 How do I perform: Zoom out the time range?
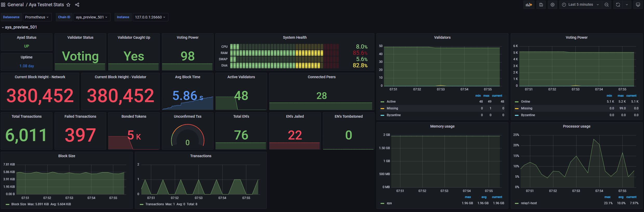click(x=607, y=5)
